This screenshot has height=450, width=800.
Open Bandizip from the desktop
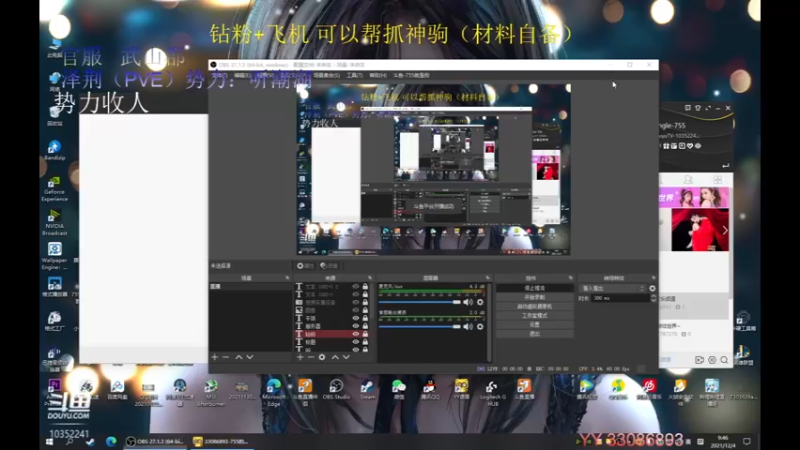(x=55, y=151)
